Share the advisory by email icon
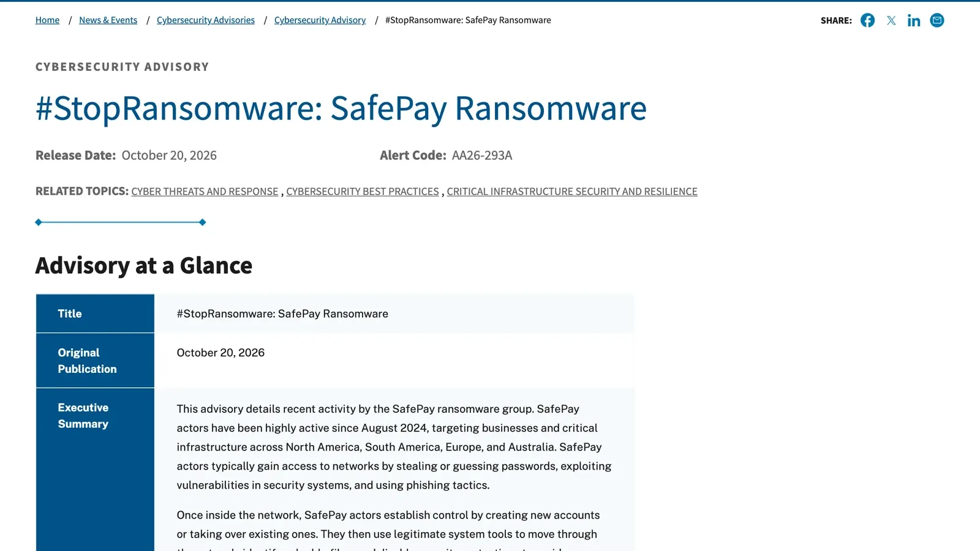This screenshot has height=551, width=980. coord(937,20)
